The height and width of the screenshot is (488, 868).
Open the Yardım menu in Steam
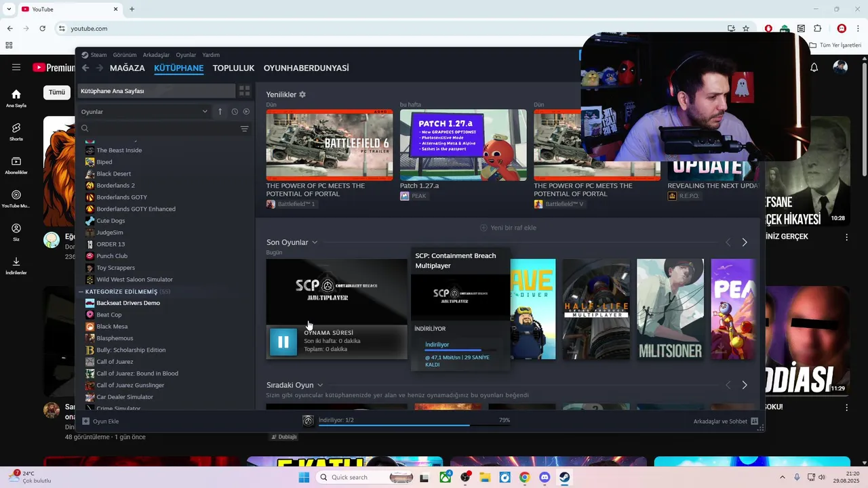pos(211,55)
